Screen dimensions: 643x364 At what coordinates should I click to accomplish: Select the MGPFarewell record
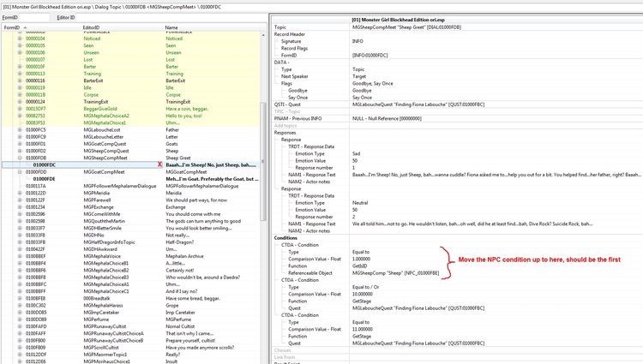coord(97,200)
